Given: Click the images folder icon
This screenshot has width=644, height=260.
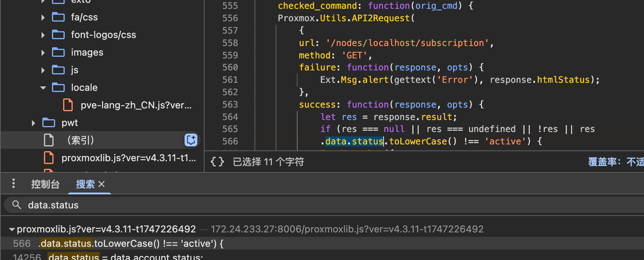Looking at the screenshot, I should (x=58, y=52).
